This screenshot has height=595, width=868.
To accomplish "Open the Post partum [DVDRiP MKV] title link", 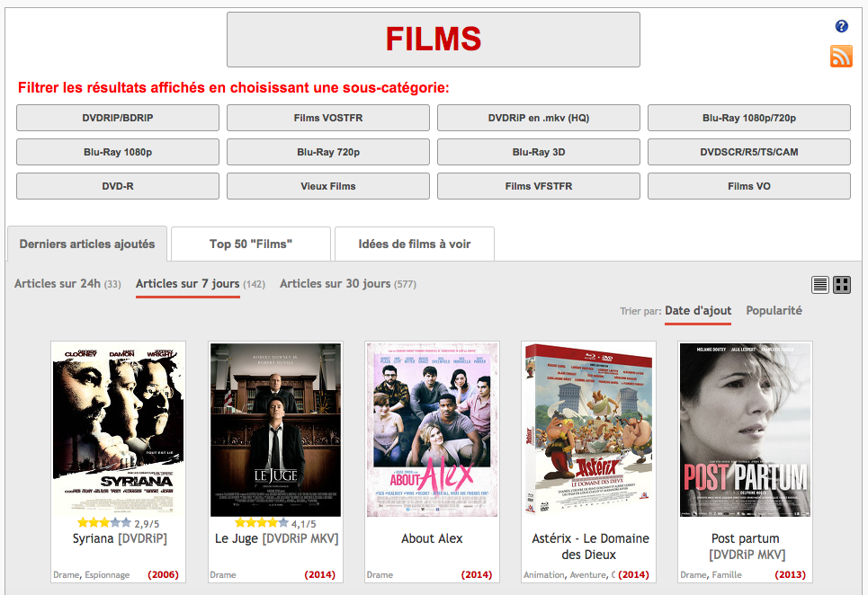I will pyautogui.click(x=747, y=546).
